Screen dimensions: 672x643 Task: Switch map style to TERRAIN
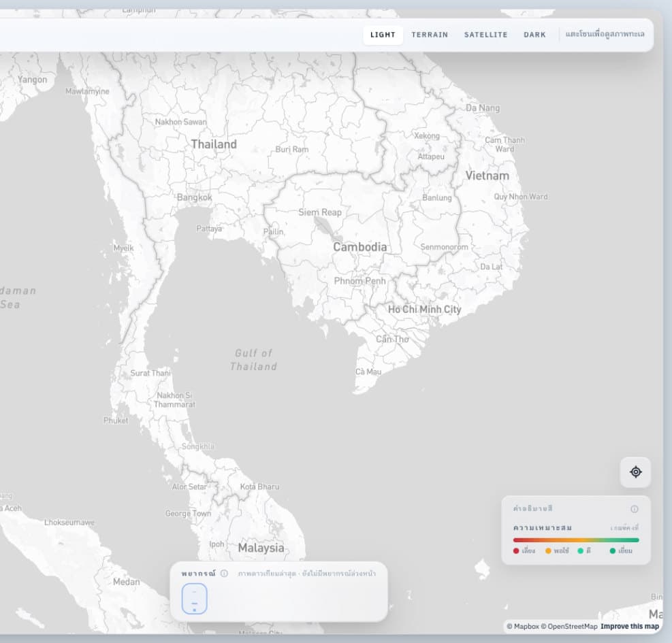[x=430, y=35]
